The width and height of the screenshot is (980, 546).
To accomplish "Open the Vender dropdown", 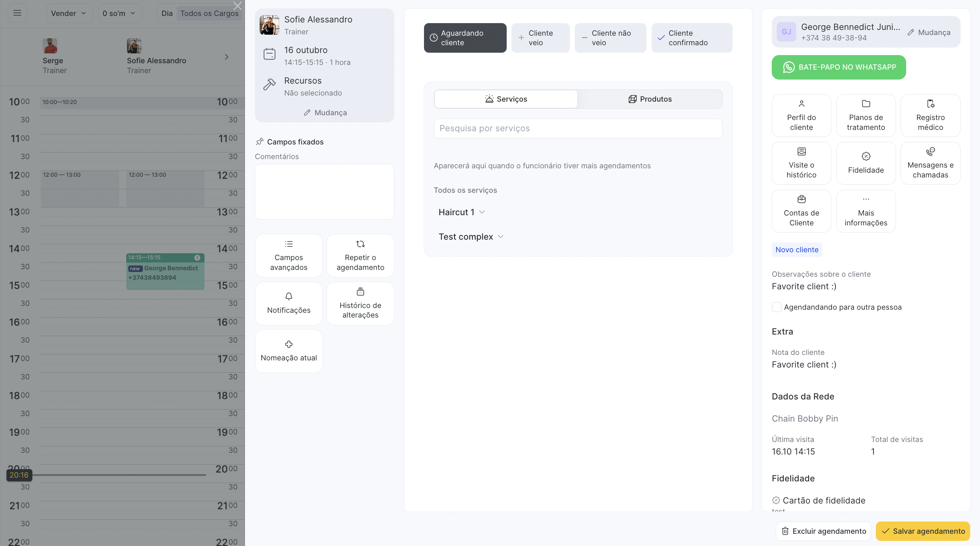I will click(68, 13).
